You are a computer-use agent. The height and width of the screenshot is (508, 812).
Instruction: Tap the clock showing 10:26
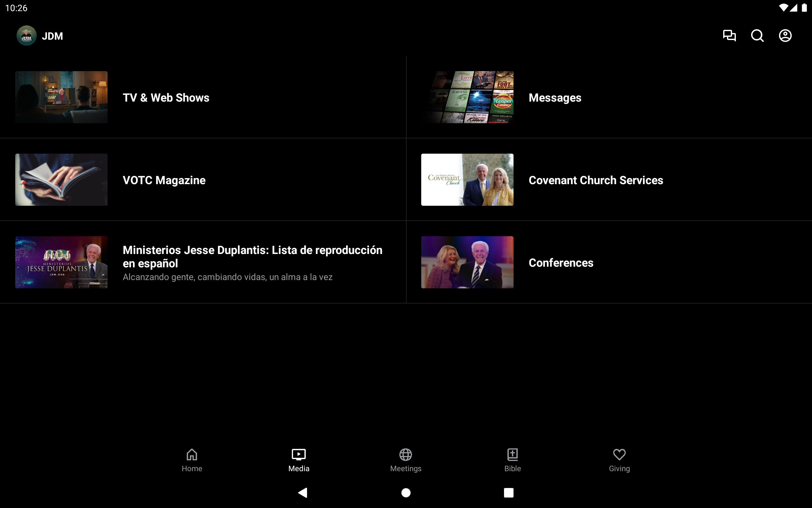click(x=16, y=8)
